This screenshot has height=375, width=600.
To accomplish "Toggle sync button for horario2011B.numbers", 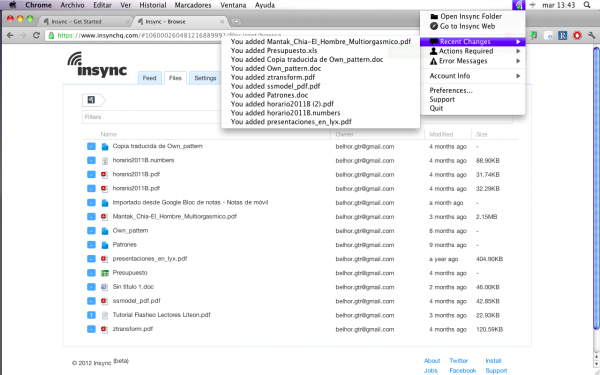I will (x=91, y=160).
